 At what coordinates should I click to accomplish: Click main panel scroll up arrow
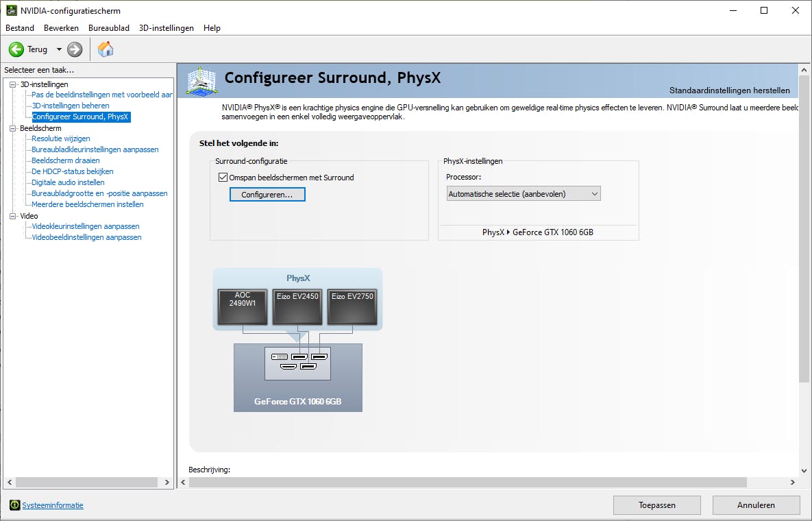pyautogui.click(x=804, y=70)
